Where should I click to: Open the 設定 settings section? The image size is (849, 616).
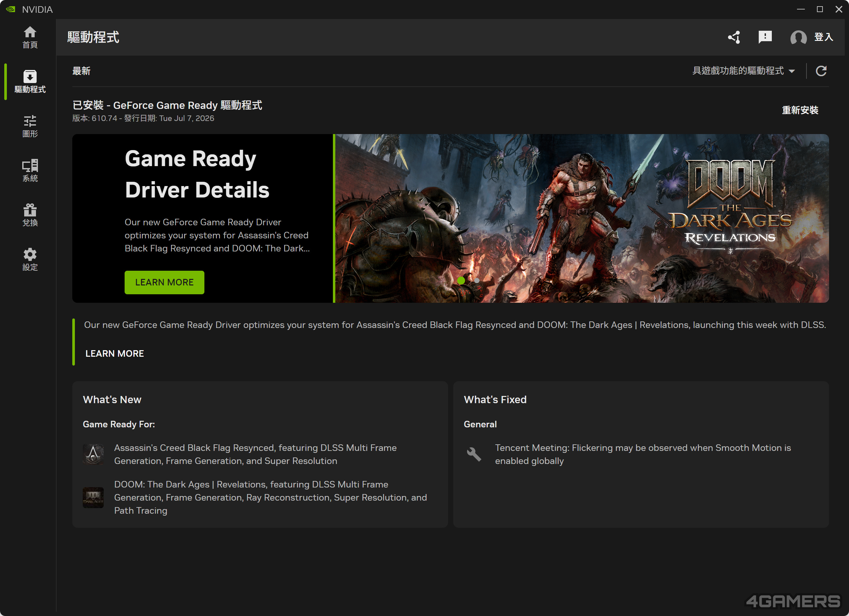[x=30, y=259]
